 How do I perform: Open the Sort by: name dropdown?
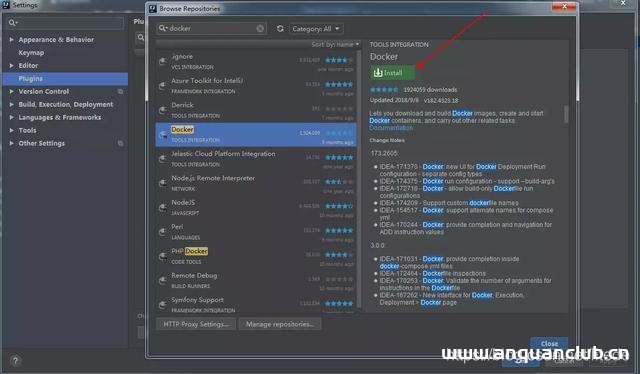coord(335,44)
